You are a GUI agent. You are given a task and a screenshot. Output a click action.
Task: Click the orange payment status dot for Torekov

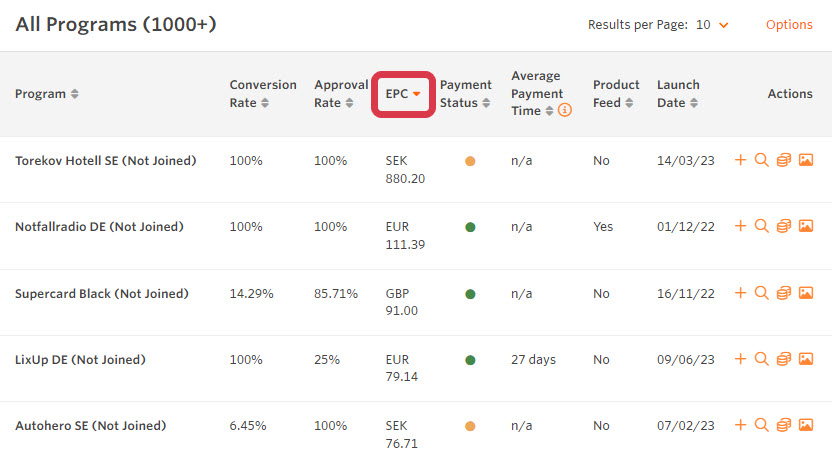click(470, 161)
